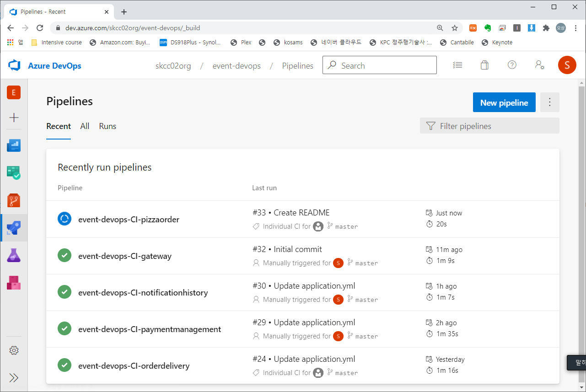Open event-devops-CI-paymentmanagement pipeline
Screen dimensions: 586x392
coord(150,329)
